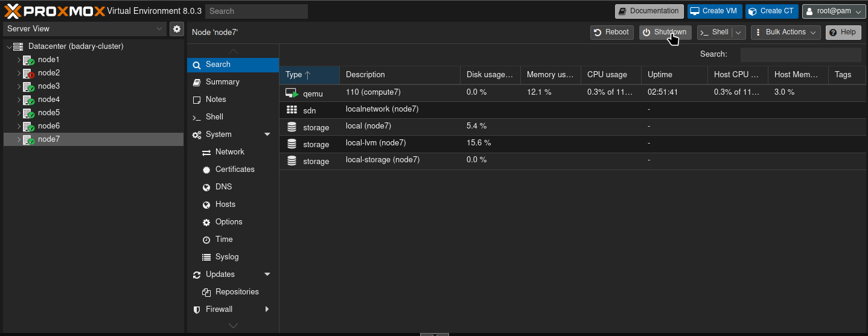This screenshot has height=336, width=868.
Task: Click the Reboot button
Action: click(611, 33)
